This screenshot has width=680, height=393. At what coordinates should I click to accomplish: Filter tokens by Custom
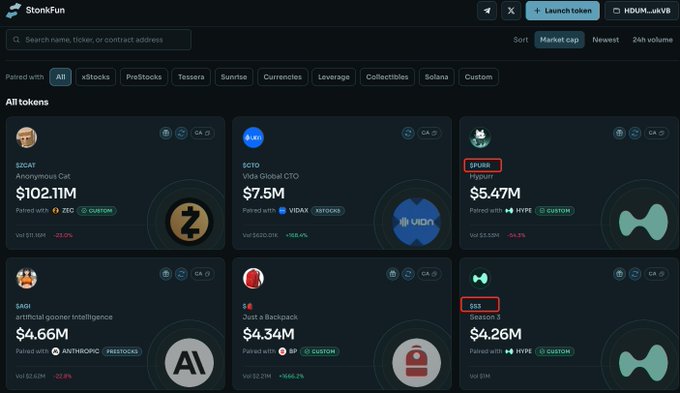pyautogui.click(x=478, y=77)
